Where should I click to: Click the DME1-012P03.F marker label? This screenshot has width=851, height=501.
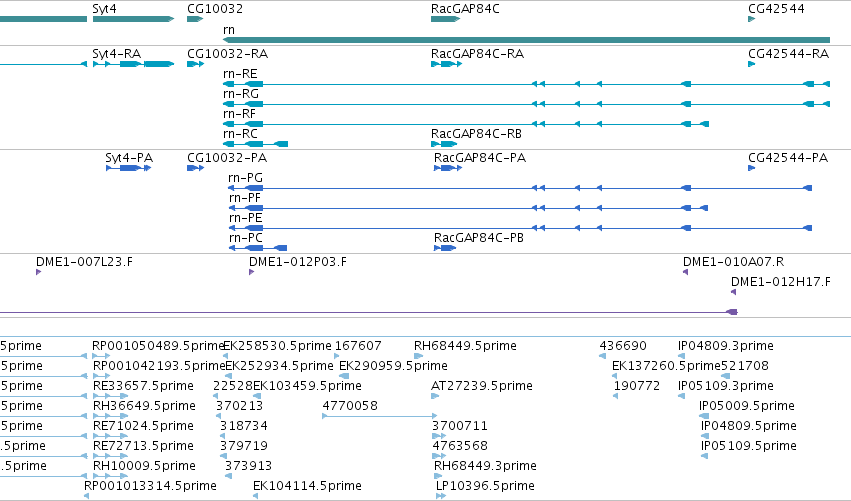[297, 262]
